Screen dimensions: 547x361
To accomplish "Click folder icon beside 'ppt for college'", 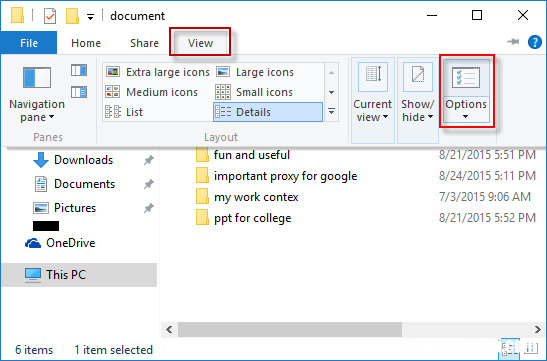I will 202,218.
